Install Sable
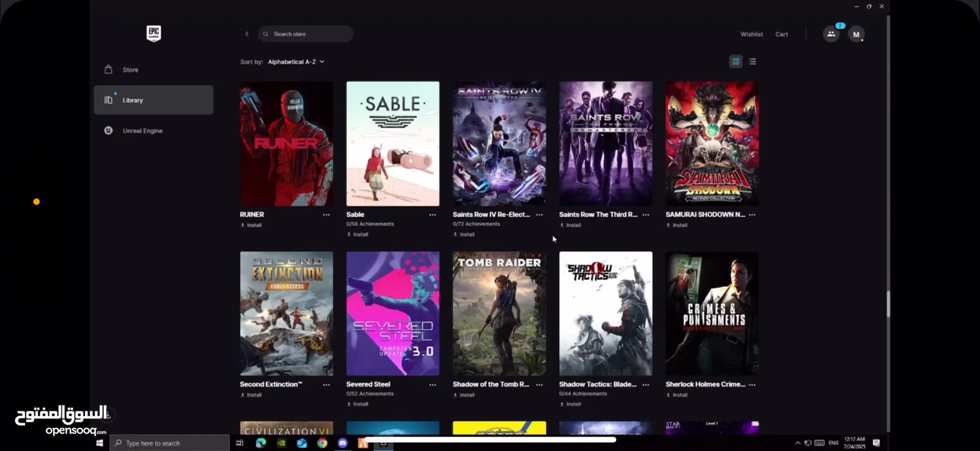Viewport: 980px width, 451px height. tap(358, 235)
